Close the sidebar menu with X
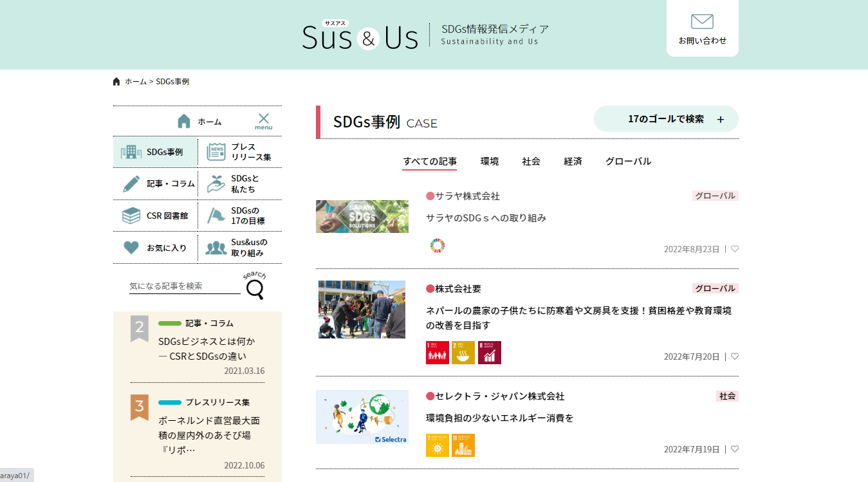The height and width of the screenshot is (482, 868). click(263, 120)
